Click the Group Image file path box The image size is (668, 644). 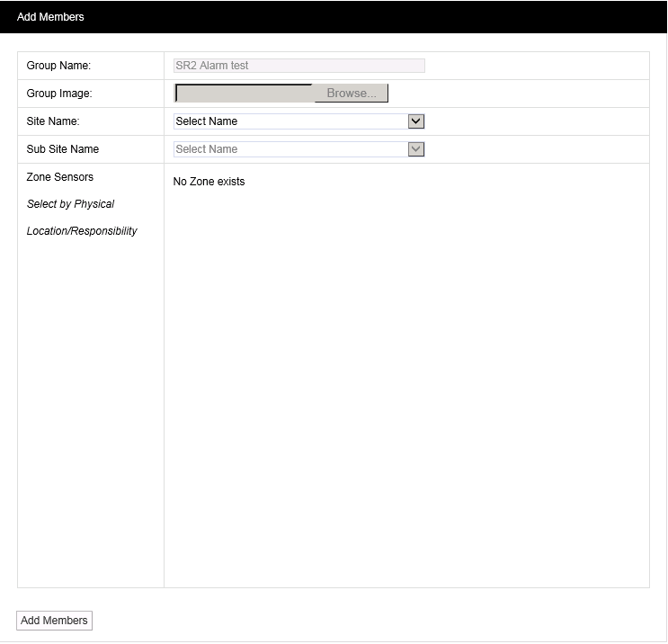244,94
